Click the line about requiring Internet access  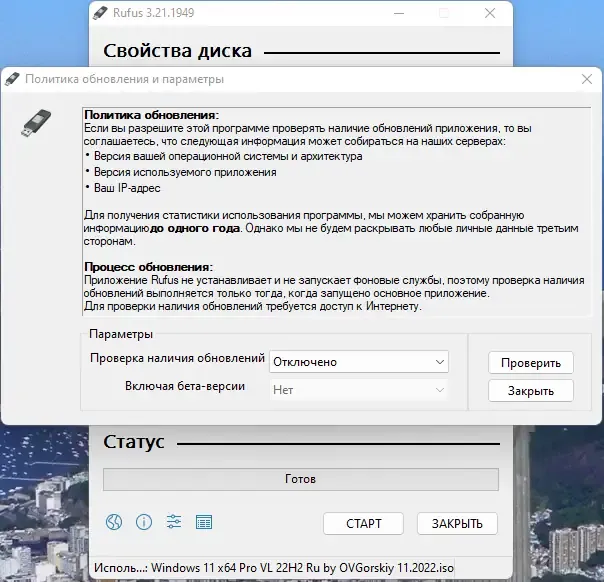point(253,307)
